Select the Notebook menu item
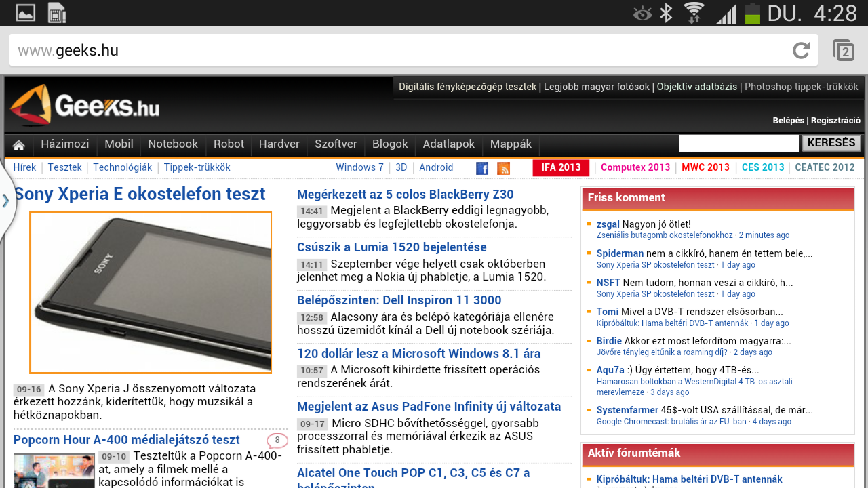The height and width of the screenshot is (488, 868). (x=173, y=144)
